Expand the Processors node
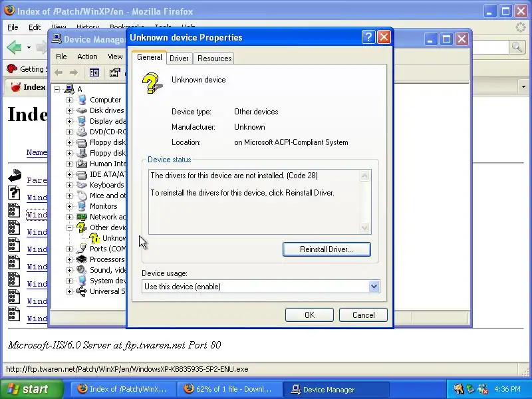Viewport: 532px width, 399px height. pyautogui.click(x=70, y=259)
